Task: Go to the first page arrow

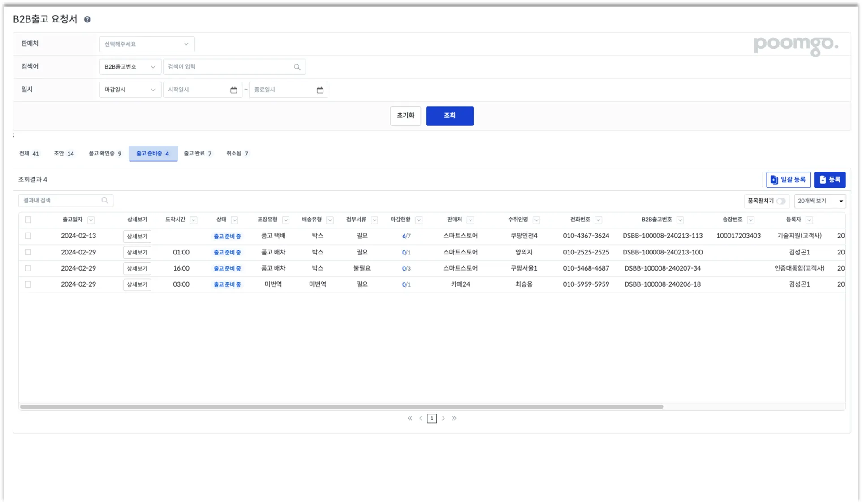Action: (409, 418)
